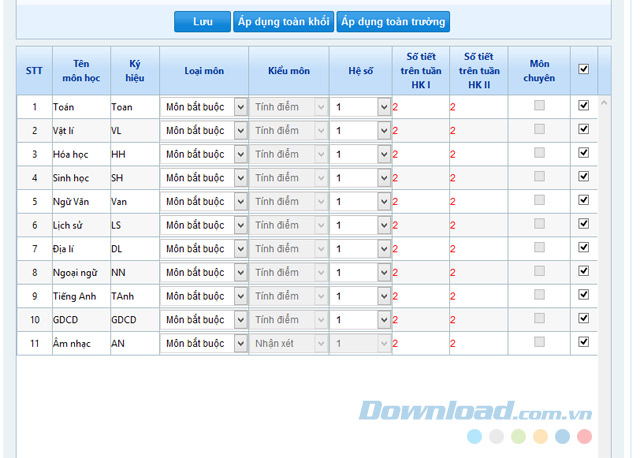Uncheck the checkbox for the Toán row
This screenshot has width=640, height=458.
click(584, 105)
